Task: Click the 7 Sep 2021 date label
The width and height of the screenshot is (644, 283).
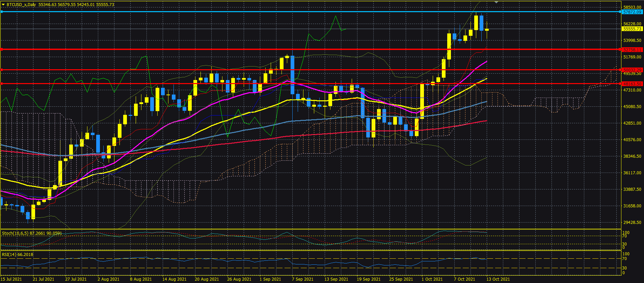Action: pyautogui.click(x=302, y=279)
